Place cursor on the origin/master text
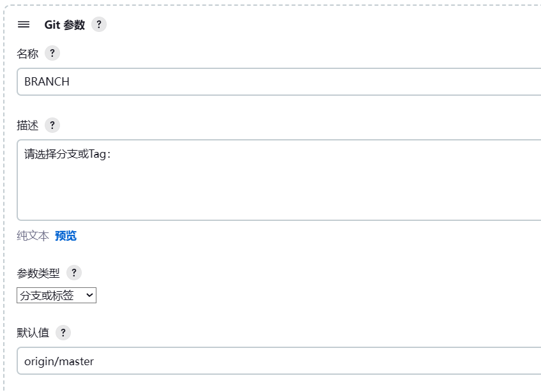The width and height of the screenshot is (541, 392). [59, 361]
